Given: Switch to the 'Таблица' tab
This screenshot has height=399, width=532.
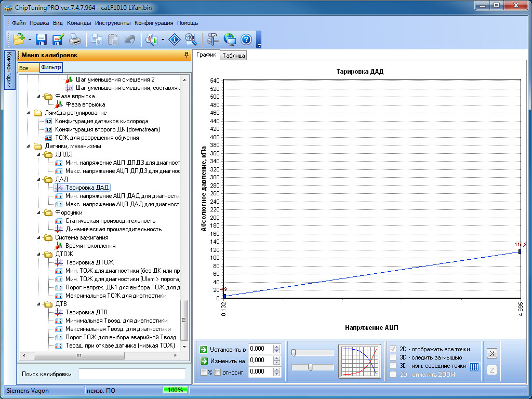Looking at the screenshot, I should pyautogui.click(x=233, y=56).
